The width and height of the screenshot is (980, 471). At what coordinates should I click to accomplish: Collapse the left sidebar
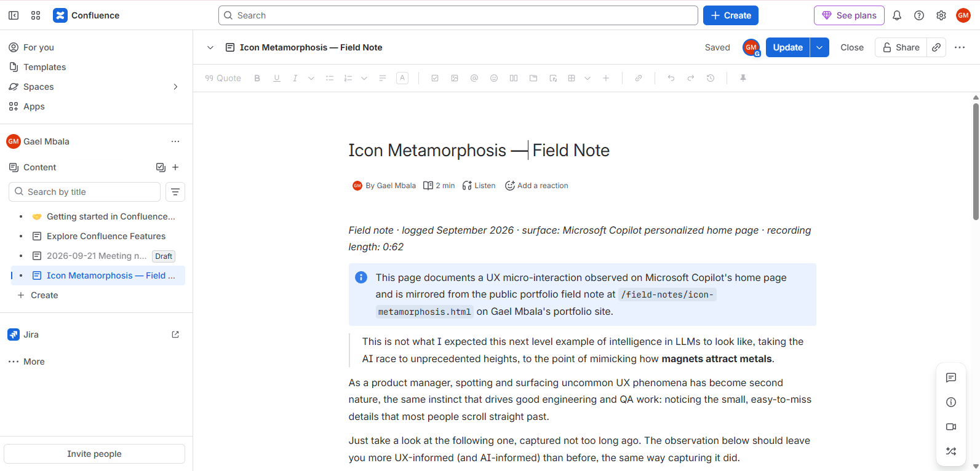click(x=14, y=15)
